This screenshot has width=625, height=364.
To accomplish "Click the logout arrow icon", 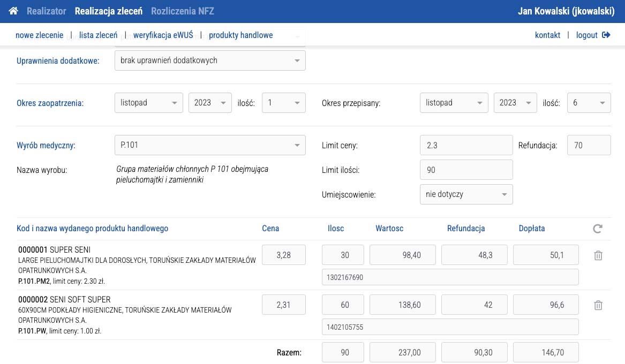I will (606, 35).
